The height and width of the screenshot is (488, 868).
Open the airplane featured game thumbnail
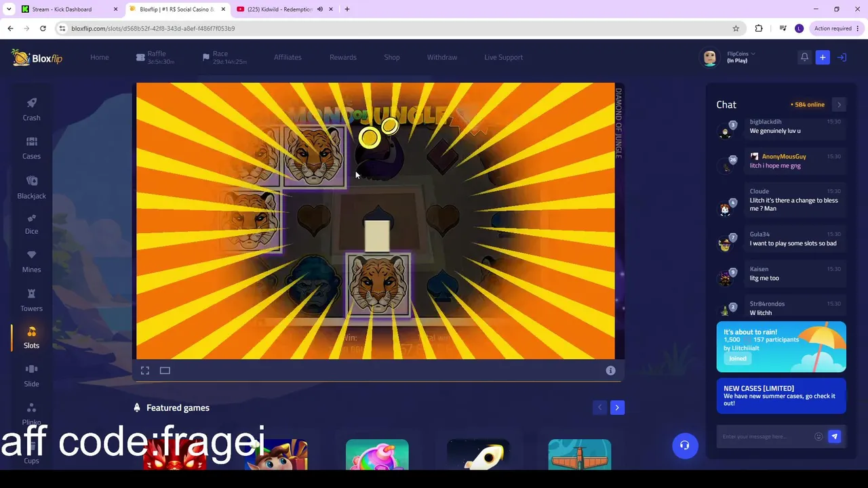580,455
